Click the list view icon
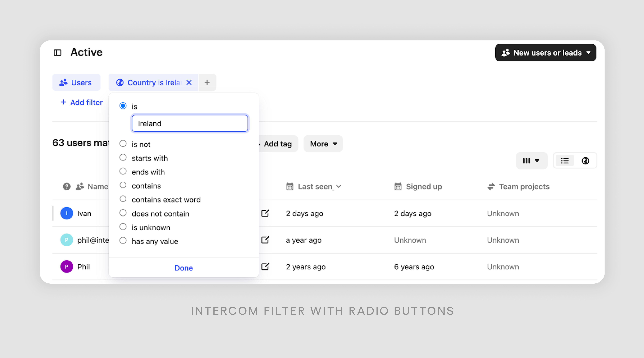 (x=565, y=161)
